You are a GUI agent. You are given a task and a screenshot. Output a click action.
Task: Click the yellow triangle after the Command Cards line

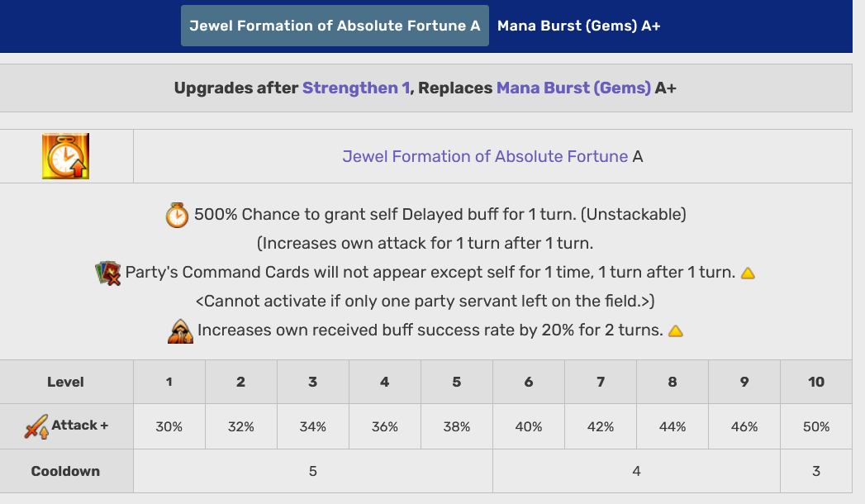pyautogui.click(x=748, y=273)
